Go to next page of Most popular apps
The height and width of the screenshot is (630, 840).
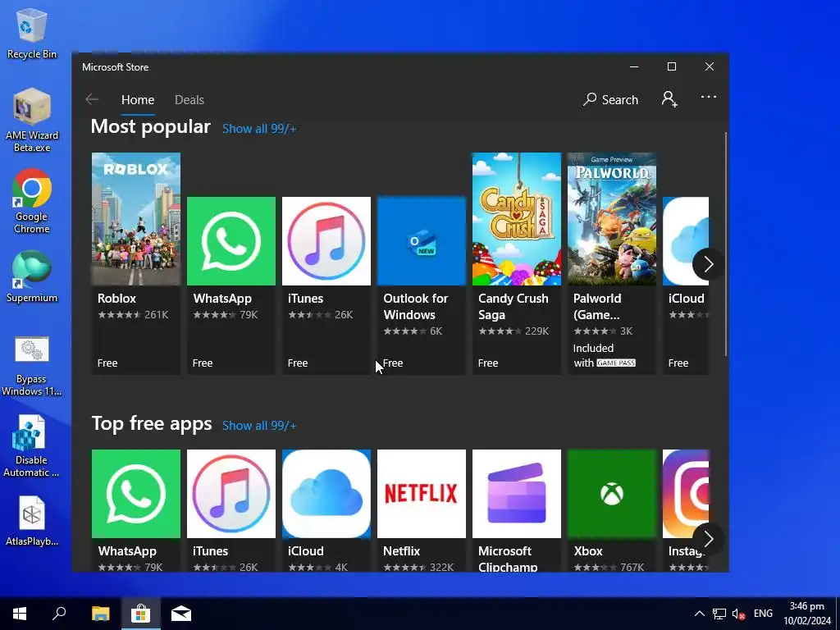pyautogui.click(x=708, y=263)
